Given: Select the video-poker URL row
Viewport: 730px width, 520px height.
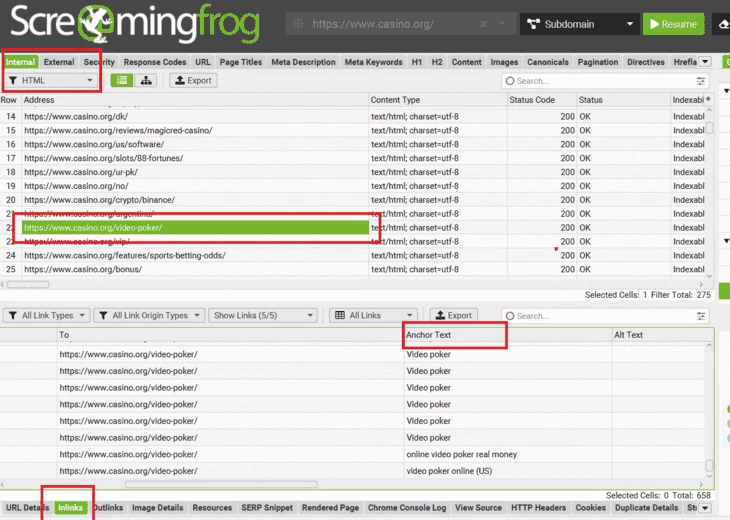Looking at the screenshot, I should pos(195,228).
